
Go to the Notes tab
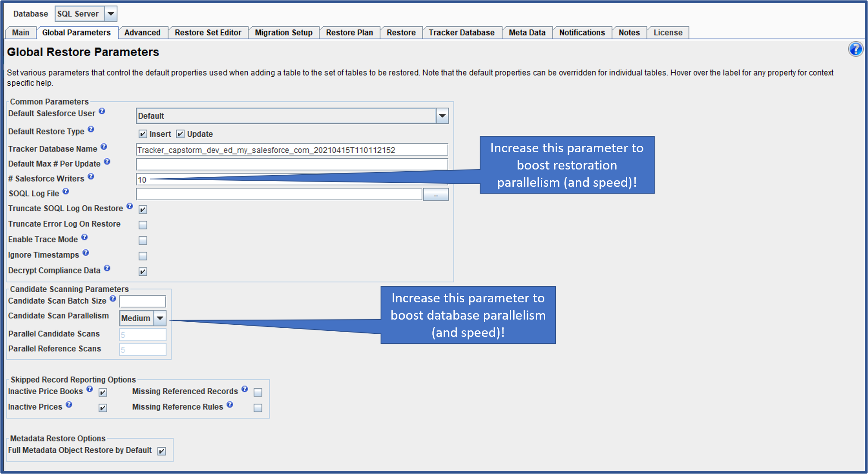click(629, 33)
